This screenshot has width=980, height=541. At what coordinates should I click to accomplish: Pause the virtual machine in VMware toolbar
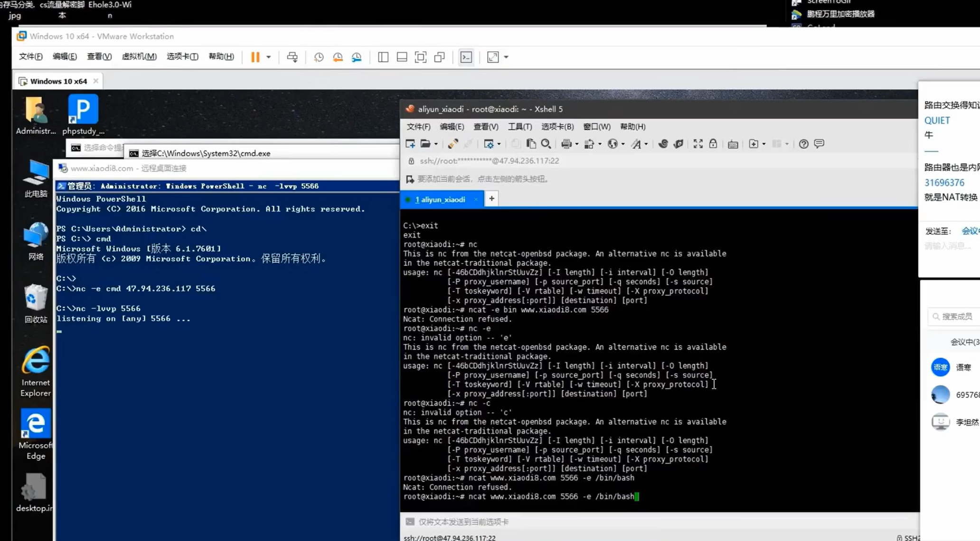255,57
